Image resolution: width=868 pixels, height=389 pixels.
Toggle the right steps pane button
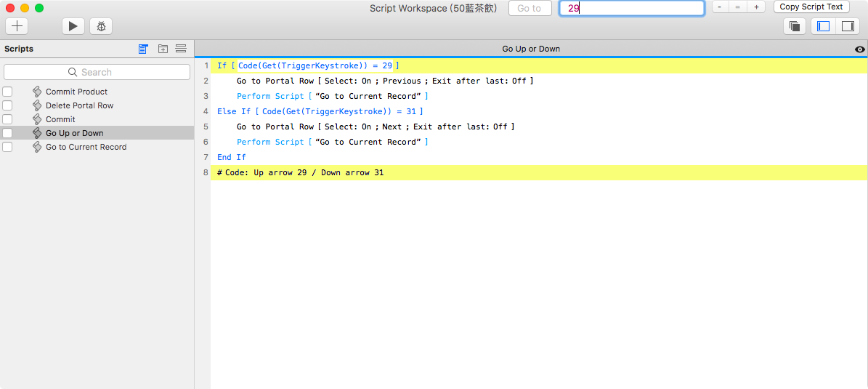coord(847,26)
